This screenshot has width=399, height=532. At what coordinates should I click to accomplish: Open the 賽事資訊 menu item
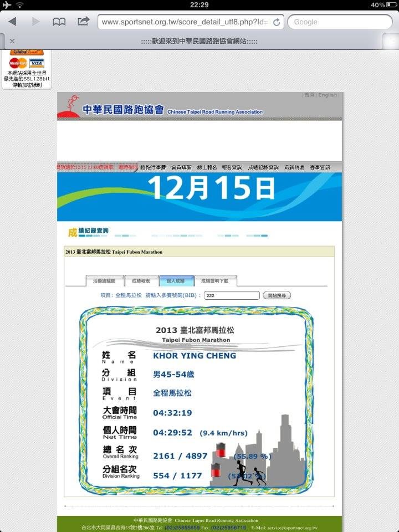(320, 167)
